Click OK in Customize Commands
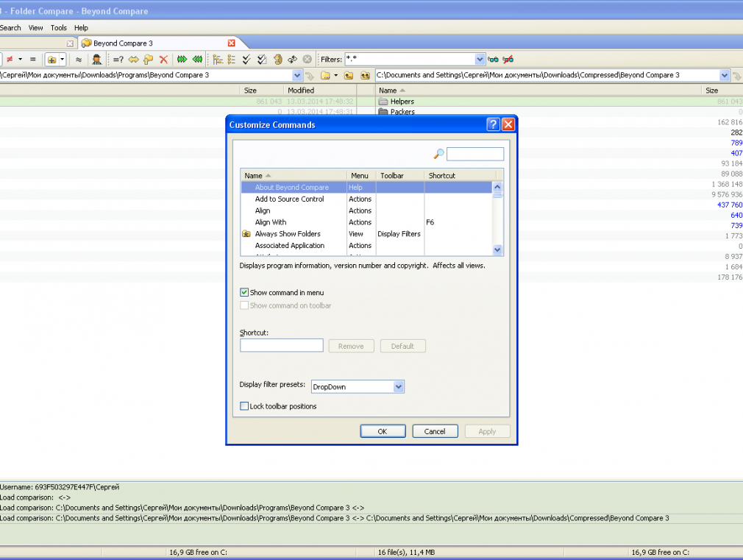The height and width of the screenshot is (560, 743). (383, 431)
